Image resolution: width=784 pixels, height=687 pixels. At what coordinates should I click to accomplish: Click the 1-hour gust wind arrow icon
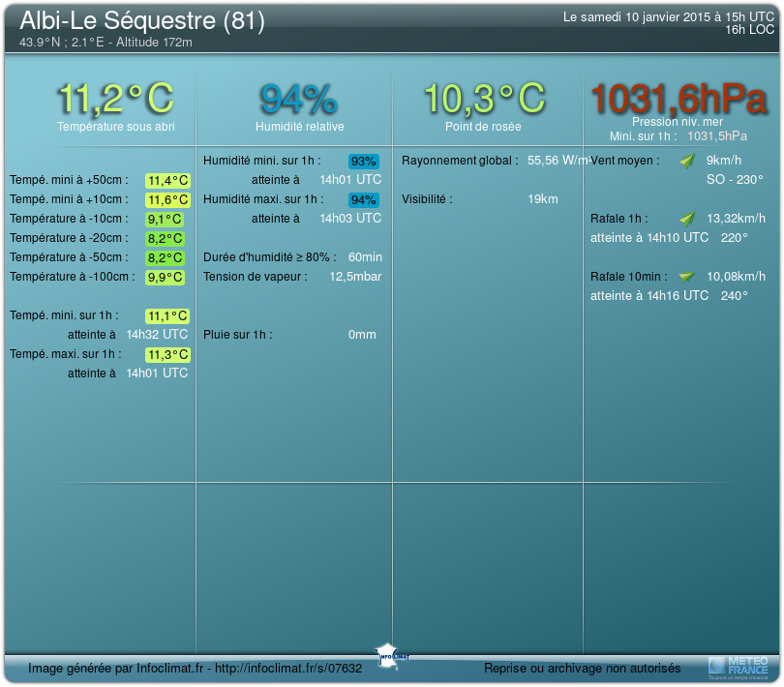click(x=687, y=219)
